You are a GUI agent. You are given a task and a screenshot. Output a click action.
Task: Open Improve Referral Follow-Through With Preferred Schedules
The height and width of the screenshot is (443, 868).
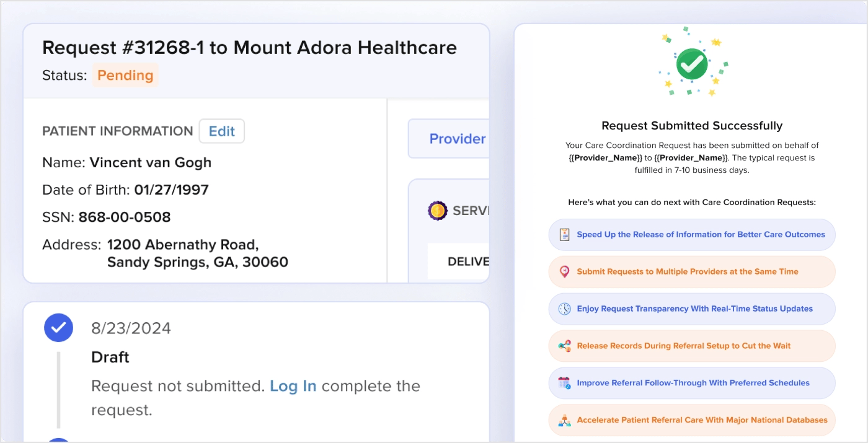point(693,383)
